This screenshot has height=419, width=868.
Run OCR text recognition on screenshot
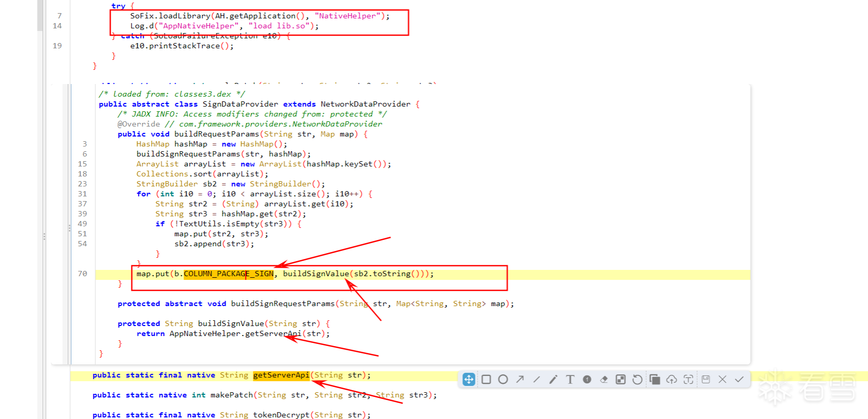pyautogui.click(x=689, y=379)
